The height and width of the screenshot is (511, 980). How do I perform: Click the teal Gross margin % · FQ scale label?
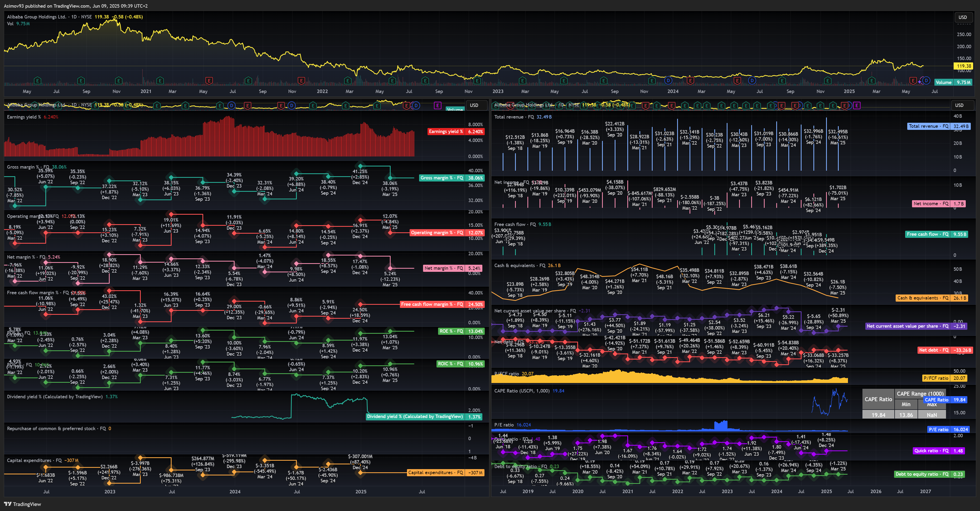452,178
